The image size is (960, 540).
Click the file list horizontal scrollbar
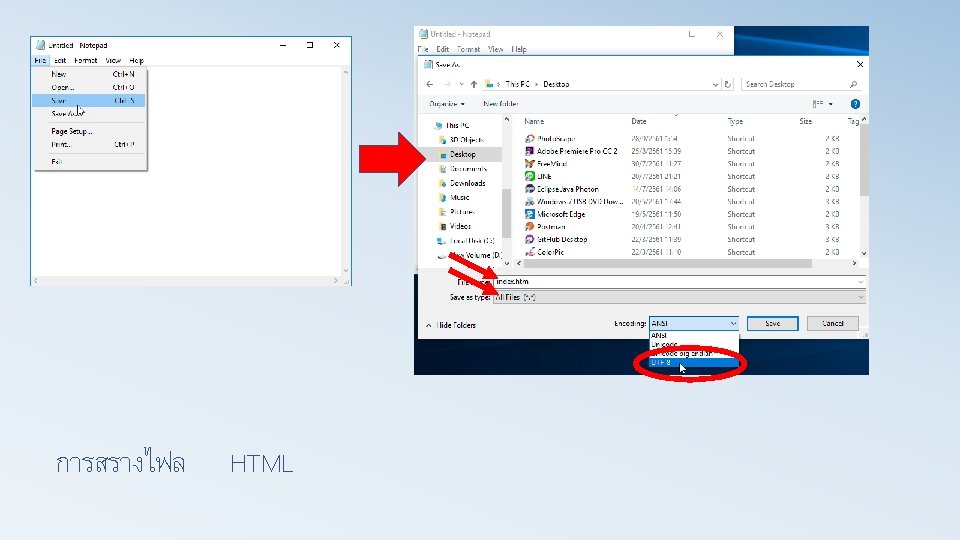click(668, 263)
